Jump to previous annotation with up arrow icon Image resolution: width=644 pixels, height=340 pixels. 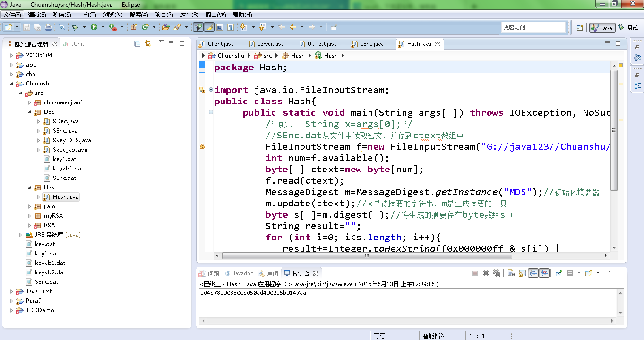[262, 27]
